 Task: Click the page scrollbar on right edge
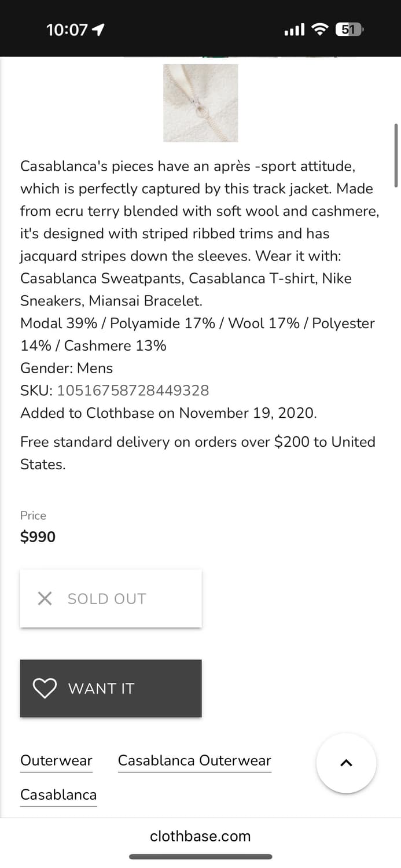click(x=396, y=155)
